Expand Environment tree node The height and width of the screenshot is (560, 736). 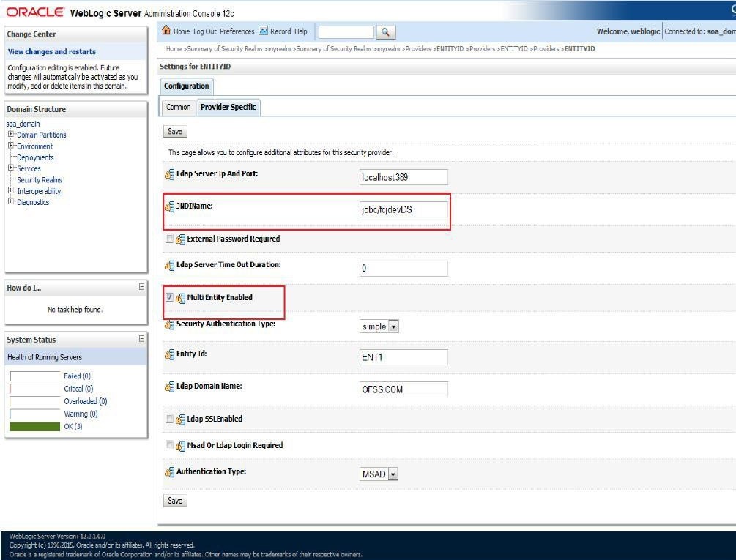click(x=11, y=146)
